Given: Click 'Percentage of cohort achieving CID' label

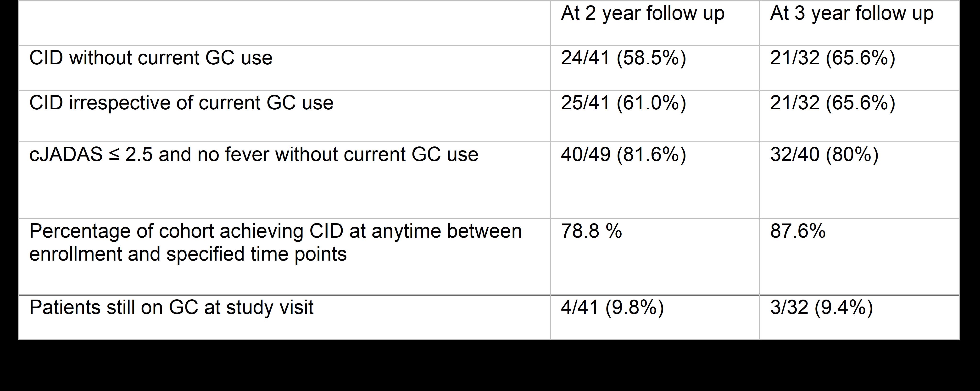Looking at the screenshot, I should pos(275,231).
